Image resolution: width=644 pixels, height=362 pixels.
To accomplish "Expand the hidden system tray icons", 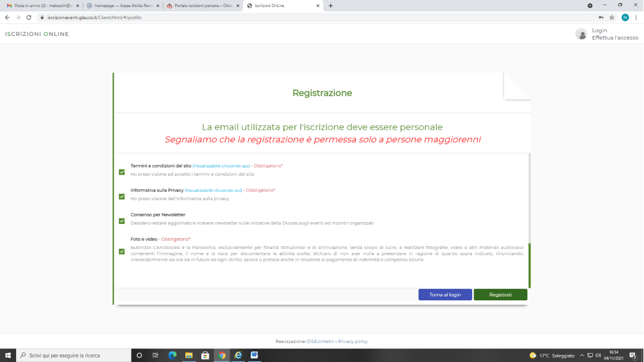I will click(x=582, y=355).
